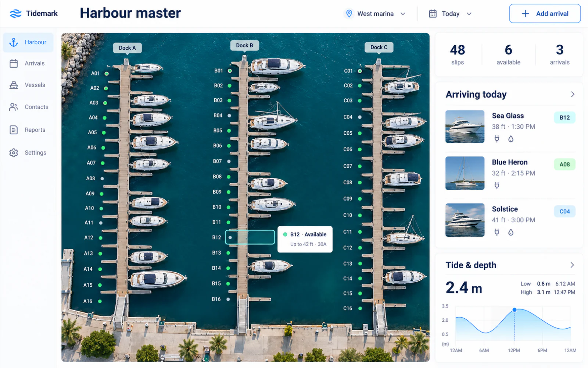The image size is (588, 368).
Task: Open the Reports menu item
Action: (28, 130)
